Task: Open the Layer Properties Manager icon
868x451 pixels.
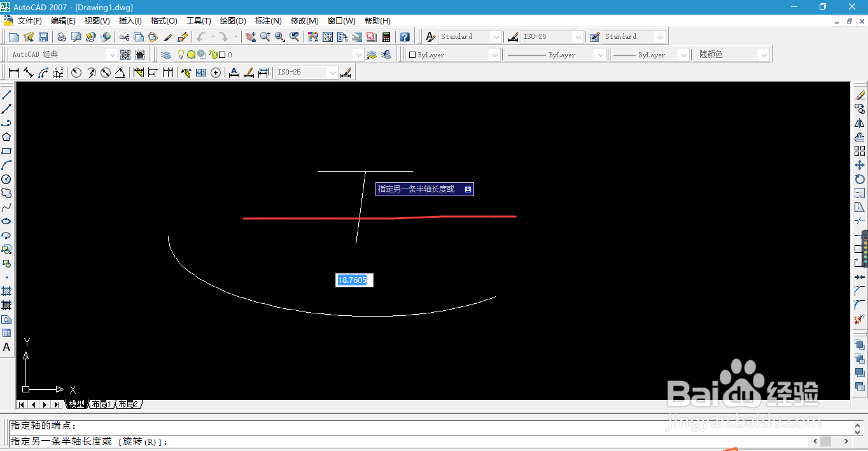Action: point(165,55)
